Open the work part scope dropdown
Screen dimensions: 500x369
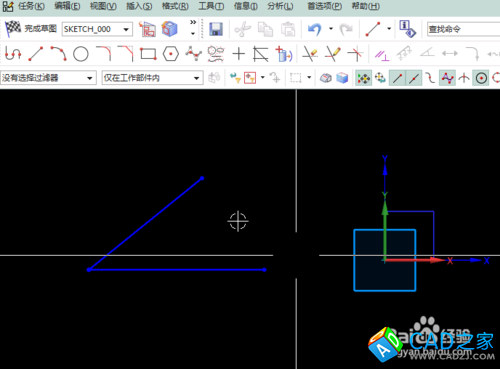(x=153, y=78)
